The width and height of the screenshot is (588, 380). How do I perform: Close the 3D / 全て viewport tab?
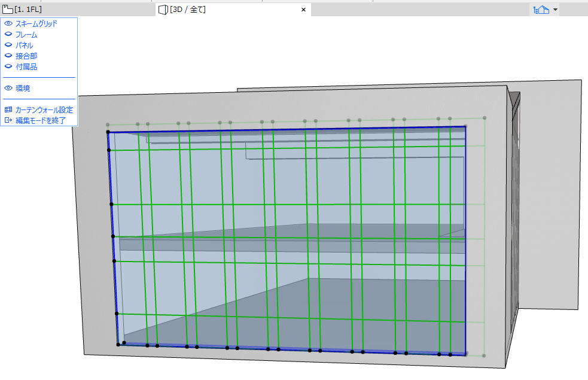coord(303,9)
